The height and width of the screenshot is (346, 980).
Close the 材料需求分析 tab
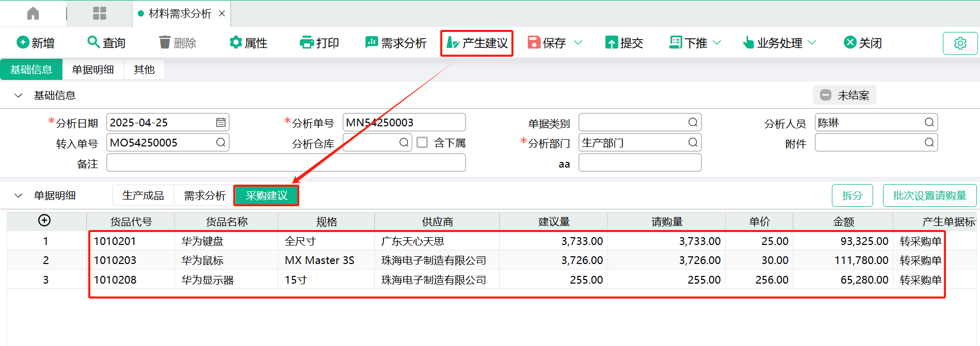pyautogui.click(x=222, y=13)
